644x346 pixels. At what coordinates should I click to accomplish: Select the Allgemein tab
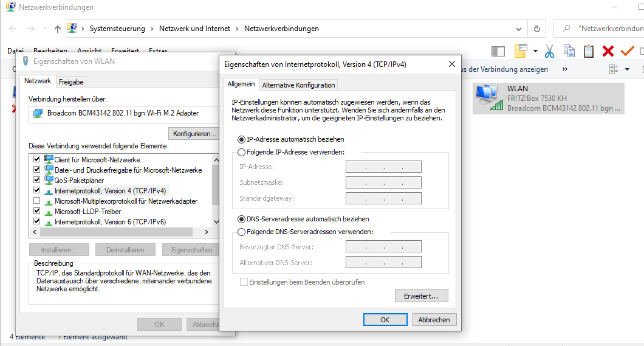pos(241,84)
